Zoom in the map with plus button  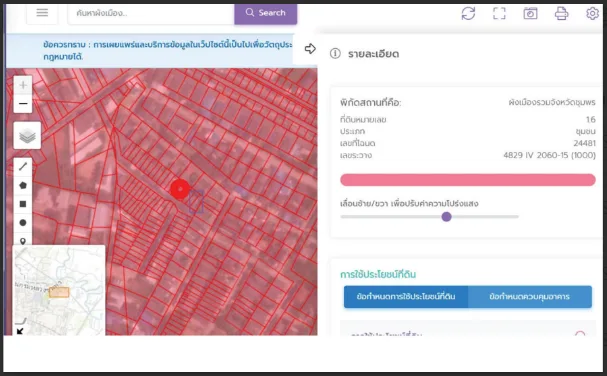pyautogui.click(x=23, y=85)
